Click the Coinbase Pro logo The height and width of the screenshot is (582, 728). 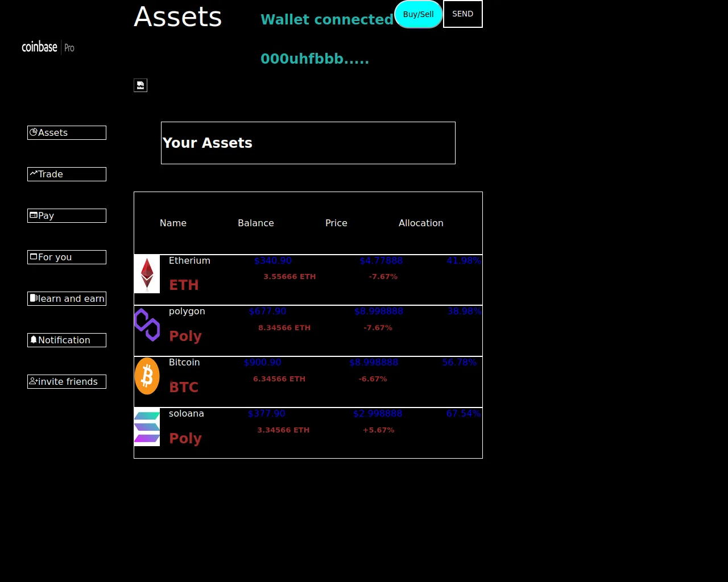[48, 47]
